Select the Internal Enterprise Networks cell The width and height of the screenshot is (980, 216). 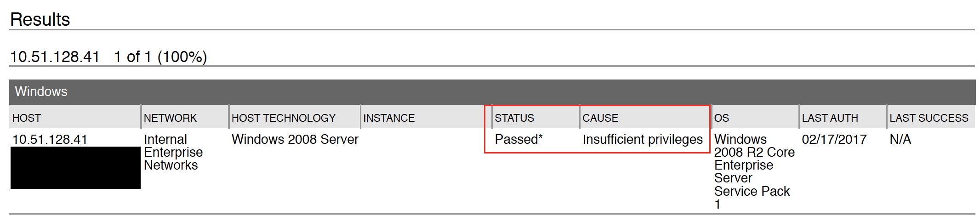[x=173, y=152]
